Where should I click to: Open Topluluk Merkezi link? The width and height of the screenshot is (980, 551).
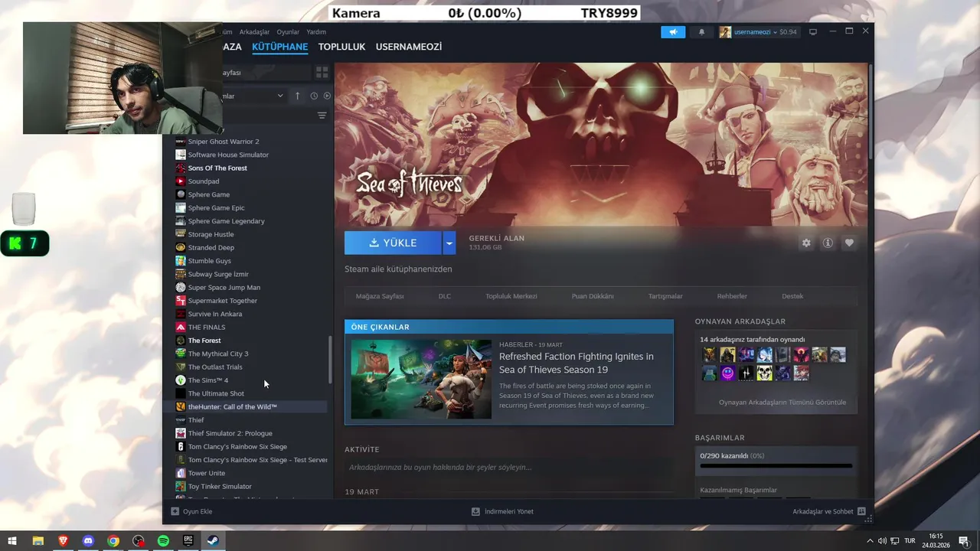511,296
